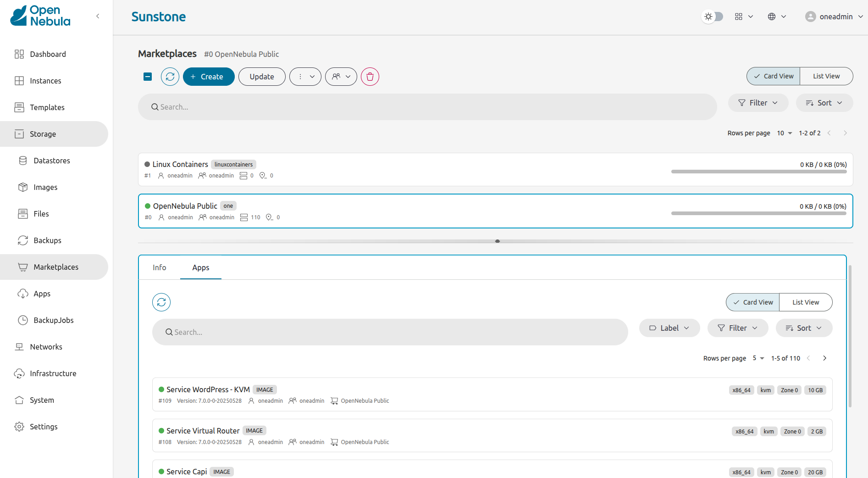Open the ownership users dropdown

pyautogui.click(x=341, y=77)
